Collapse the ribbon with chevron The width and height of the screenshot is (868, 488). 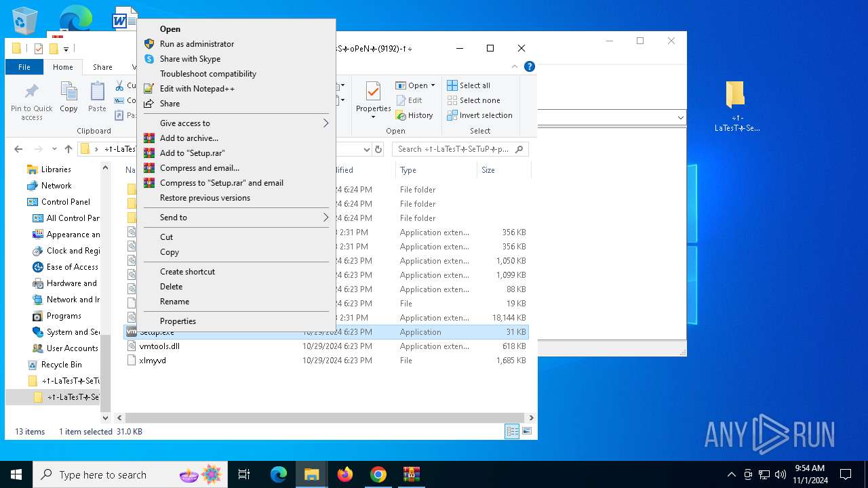[515, 66]
